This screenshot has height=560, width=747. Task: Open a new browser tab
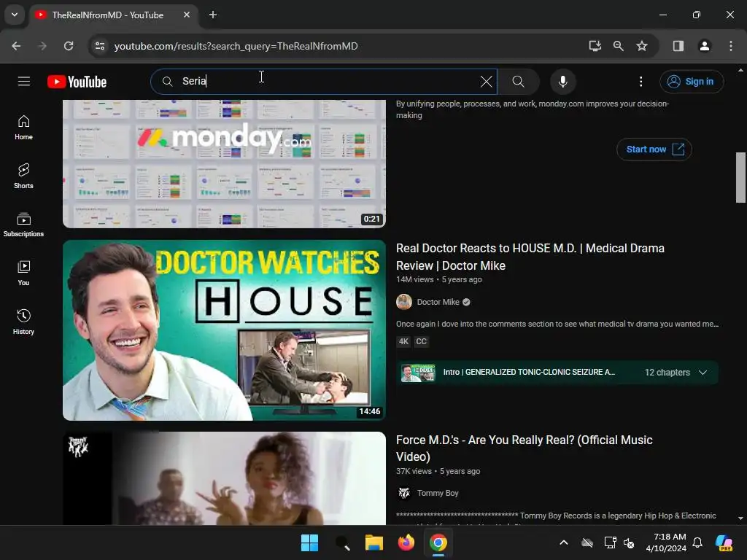tap(213, 15)
